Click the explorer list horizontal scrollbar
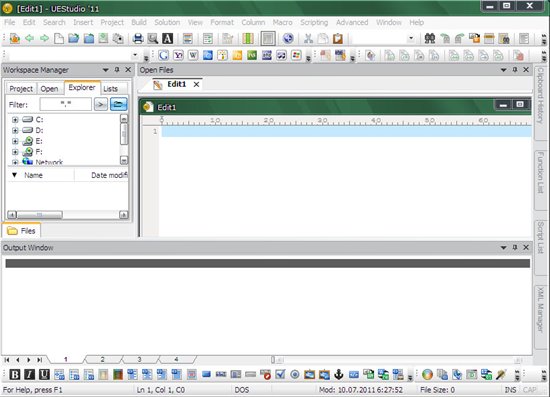The width and height of the screenshot is (550, 397). coord(68,215)
